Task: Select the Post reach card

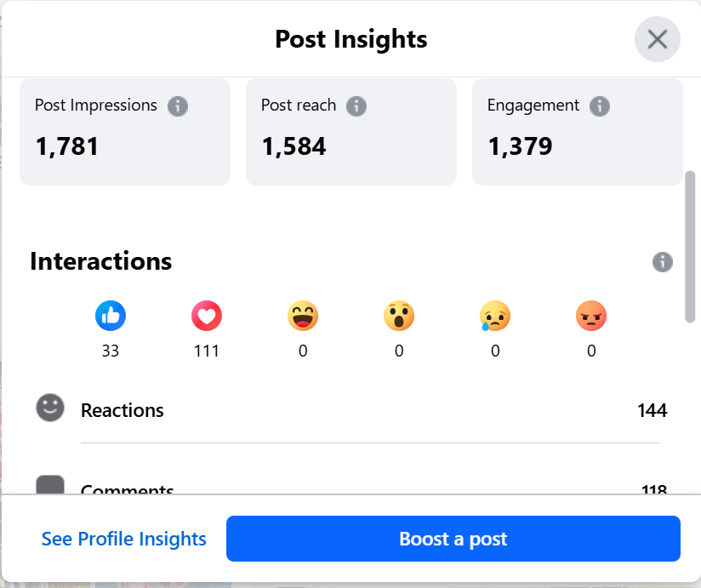Action: pyautogui.click(x=351, y=132)
